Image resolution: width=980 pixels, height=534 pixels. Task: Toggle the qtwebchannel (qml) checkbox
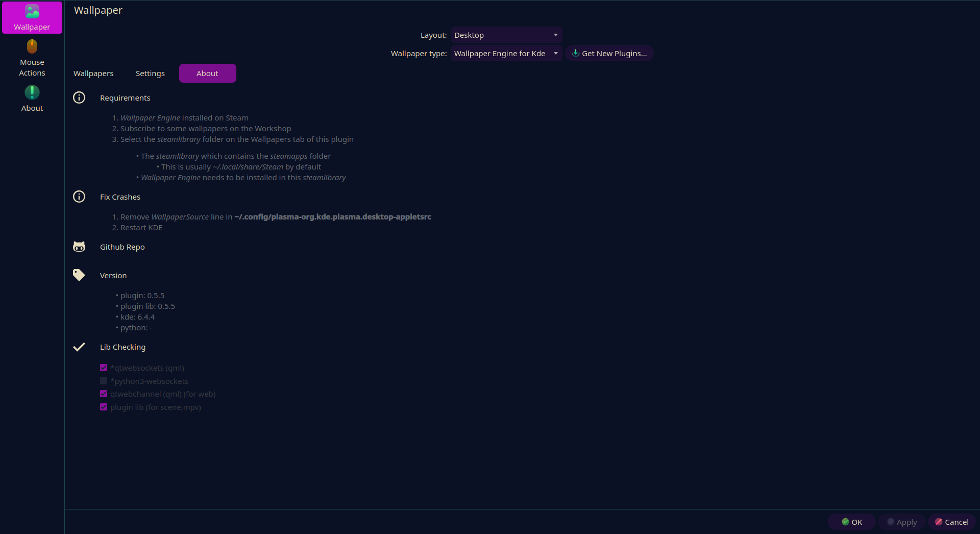104,394
